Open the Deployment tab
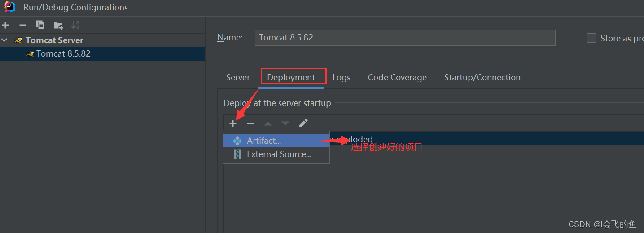The height and width of the screenshot is (233, 644). pos(291,78)
